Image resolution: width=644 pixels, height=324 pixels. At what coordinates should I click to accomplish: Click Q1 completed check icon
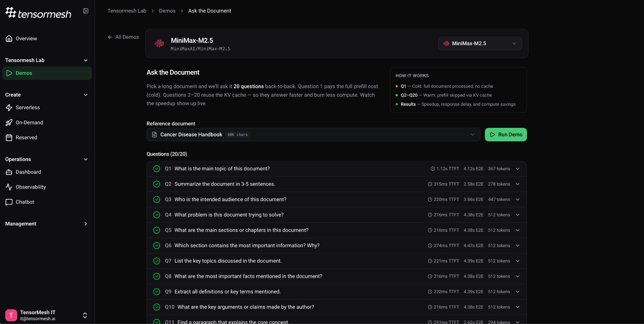(157, 169)
